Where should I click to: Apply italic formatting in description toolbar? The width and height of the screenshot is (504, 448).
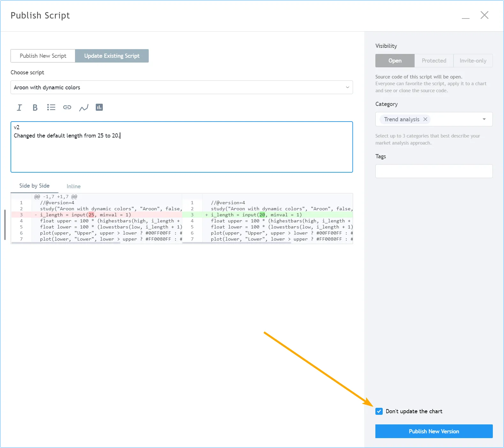(19, 108)
